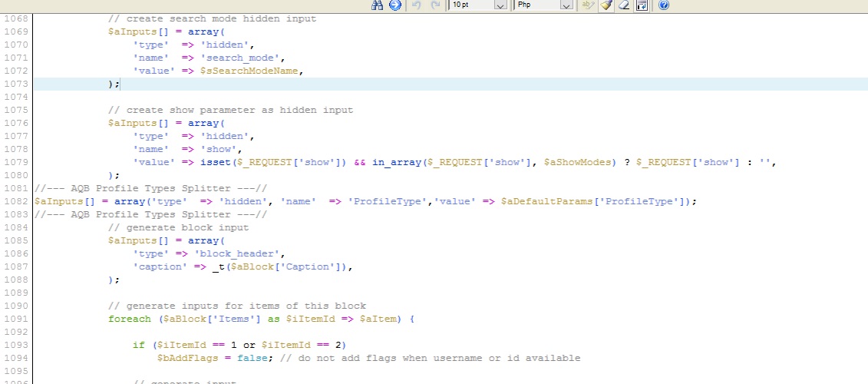Screen dimensions: 868x384
Task: Click the blue arrow Find Next icon
Action: [395, 5]
